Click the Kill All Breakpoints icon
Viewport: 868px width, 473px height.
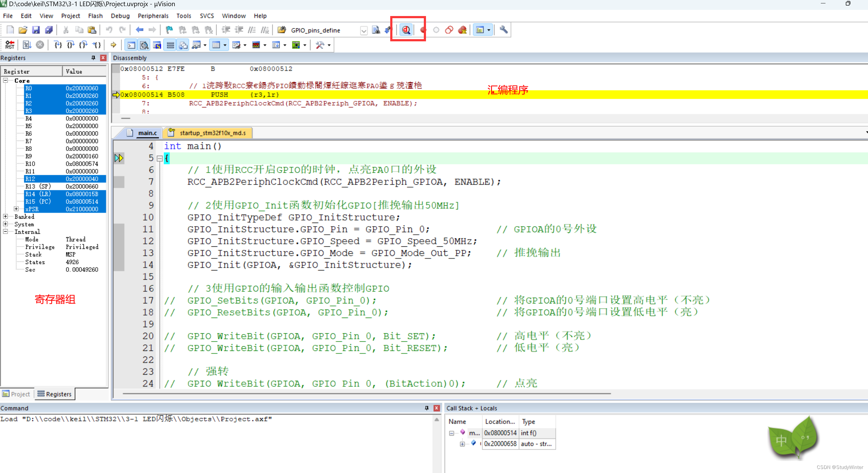coord(462,30)
